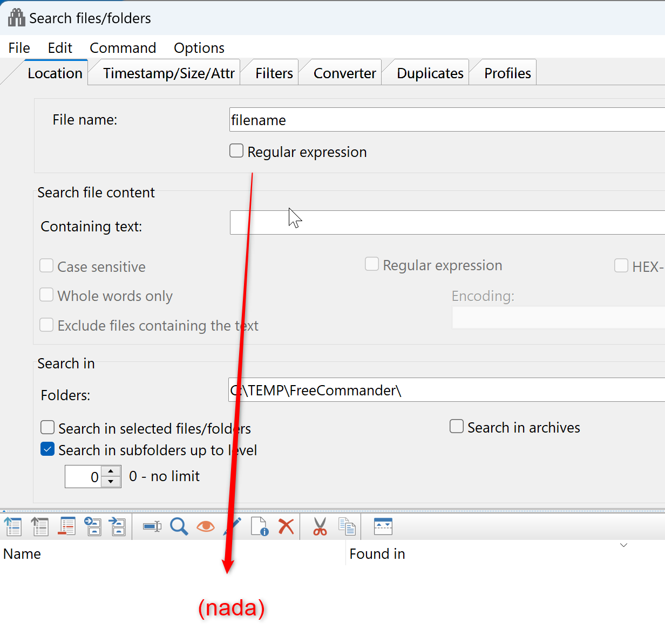The width and height of the screenshot is (665, 644).
Task: Click the Name column header
Action: pos(173,554)
